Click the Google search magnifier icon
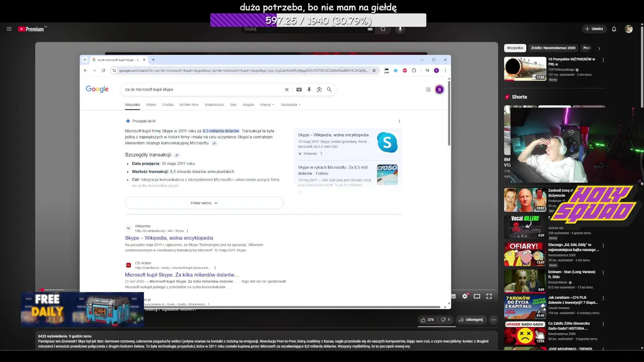Viewport: 644px width, 362px height. click(x=329, y=89)
